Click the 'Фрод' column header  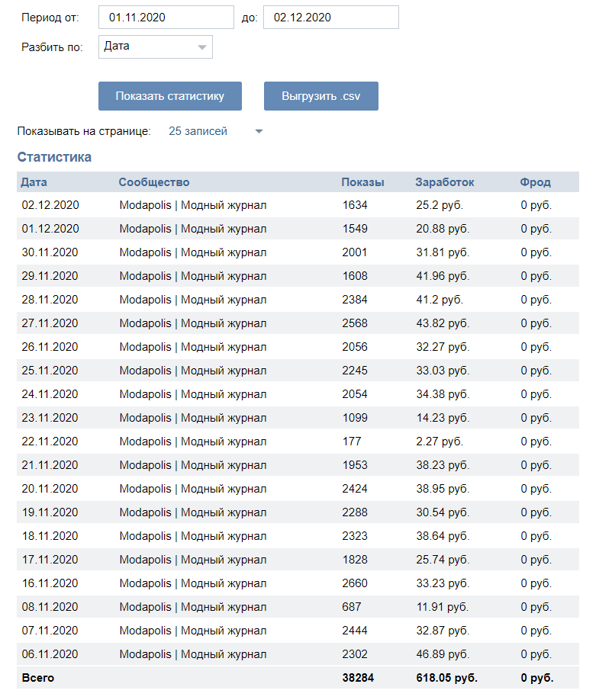click(x=535, y=182)
